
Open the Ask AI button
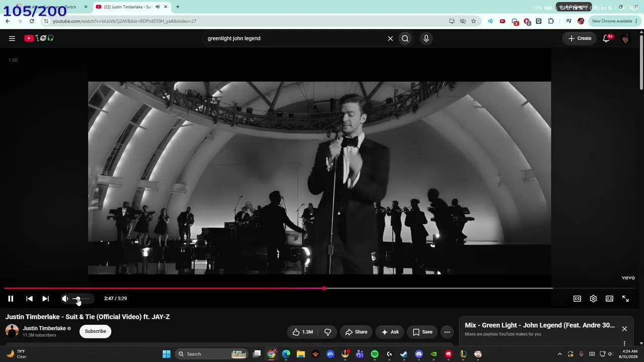point(390,332)
